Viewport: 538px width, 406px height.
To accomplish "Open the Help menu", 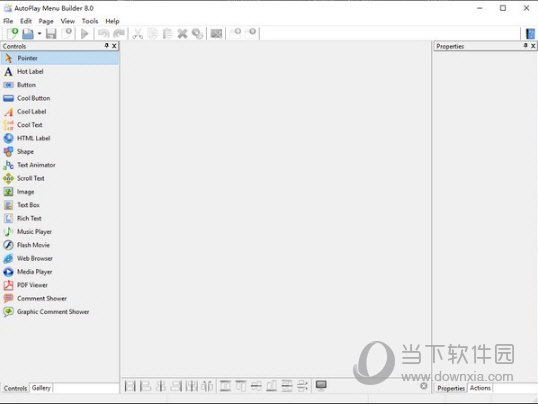I will tap(112, 21).
